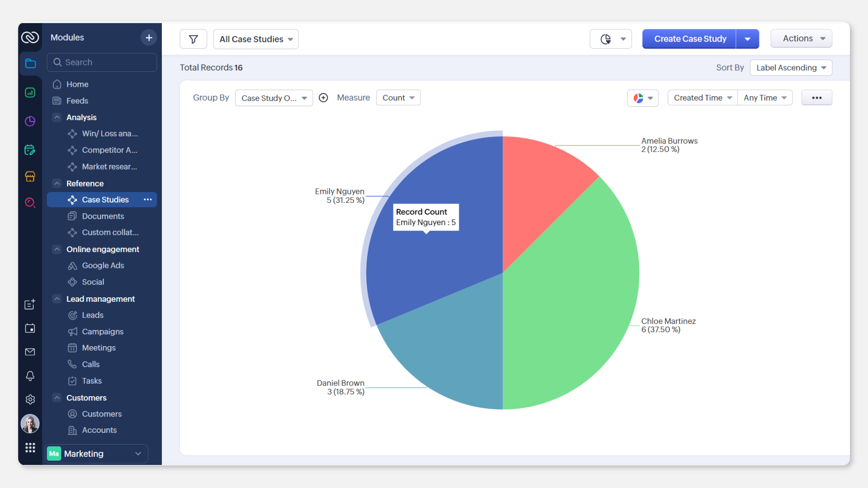Open the calendar icon in sidebar
The height and width of the screenshot is (488, 868).
click(x=30, y=328)
